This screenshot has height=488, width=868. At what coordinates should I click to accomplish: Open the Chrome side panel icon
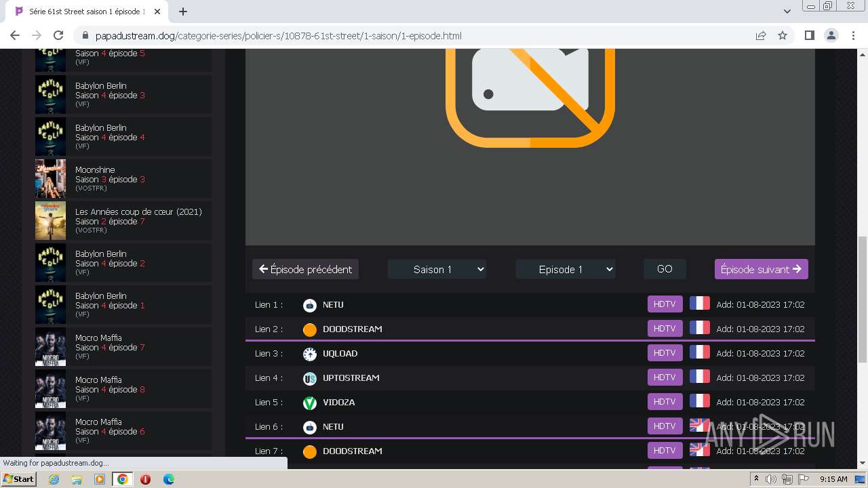pos(809,35)
